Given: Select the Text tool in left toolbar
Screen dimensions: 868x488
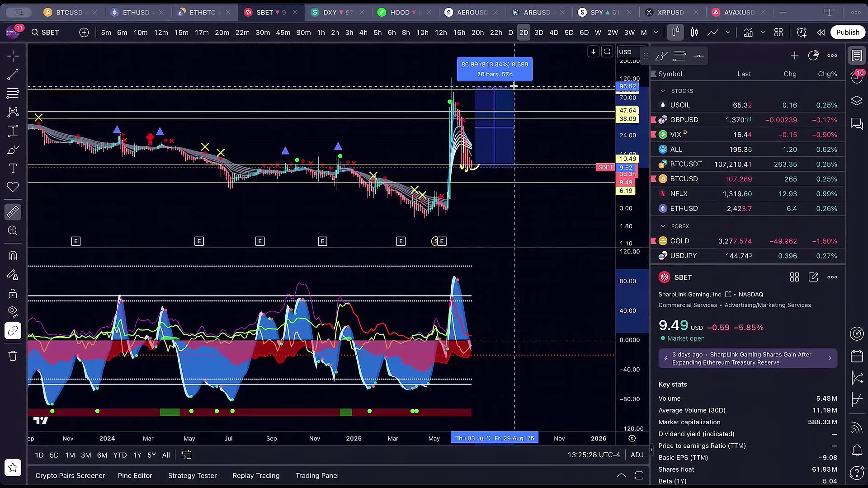Looking at the screenshot, I should click(x=13, y=168).
